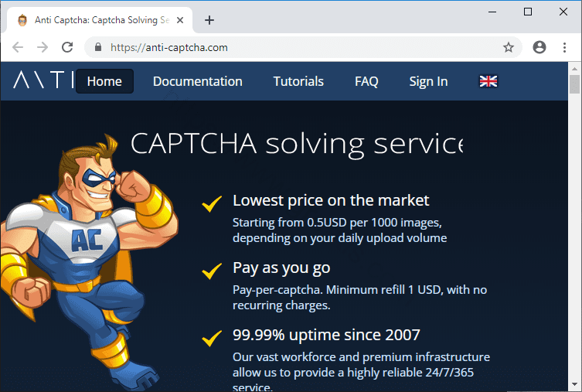This screenshot has height=392, width=582.
Task: Click the browser back arrow
Action: click(18, 47)
